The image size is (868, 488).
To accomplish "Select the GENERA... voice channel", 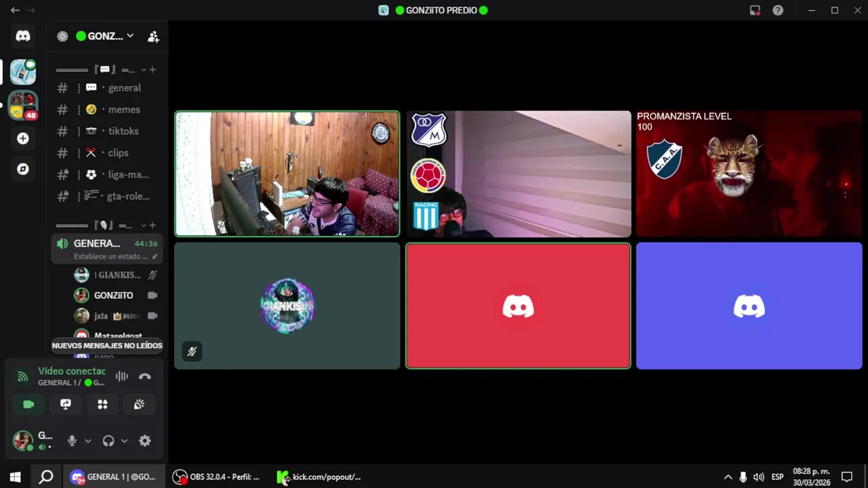I will 107,249.
